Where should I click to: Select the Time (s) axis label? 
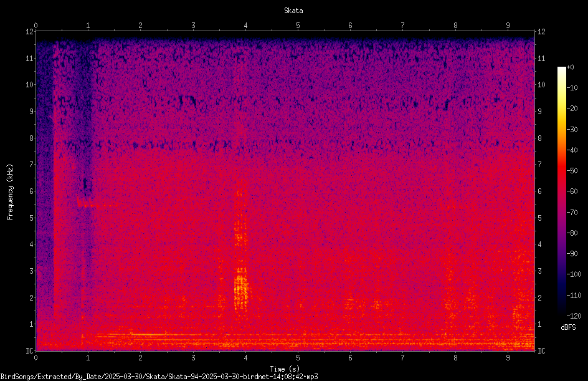point(285,369)
